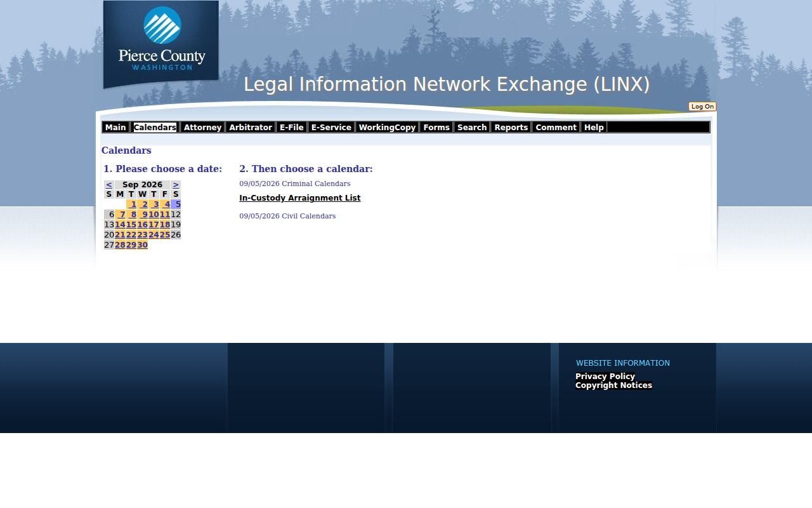The width and height of the screenshot is (812, 508).
Task: Select the Calendars menu item
Action: (155, 128)
